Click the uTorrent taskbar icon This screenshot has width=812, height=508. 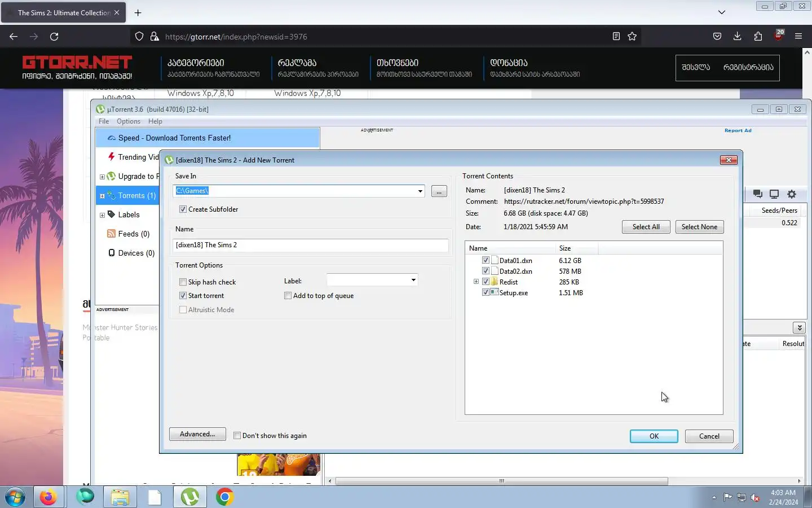point(190,497)
